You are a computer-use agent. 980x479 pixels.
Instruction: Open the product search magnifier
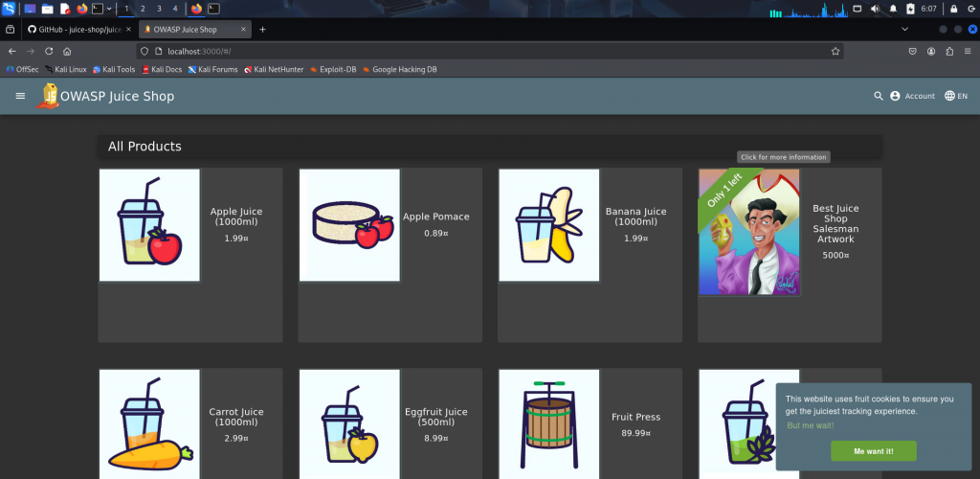click(879, 96)
